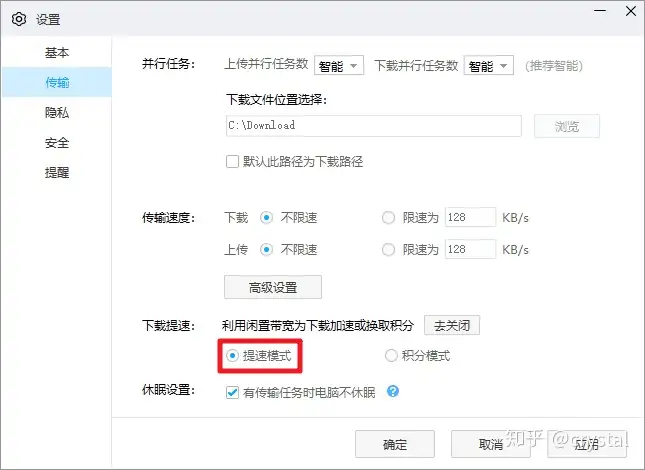Click the 取消 button

491,444
